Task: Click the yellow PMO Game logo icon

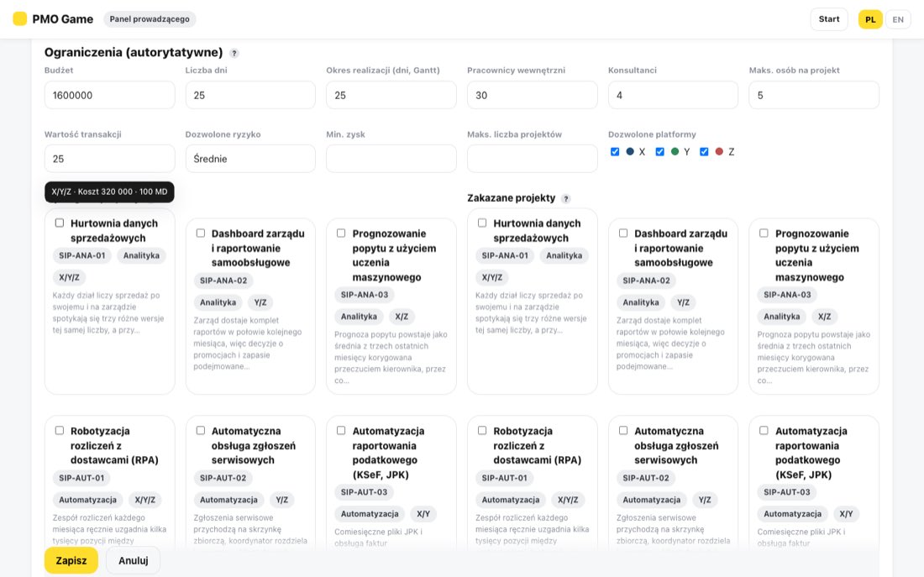Action: coord(20,18)
